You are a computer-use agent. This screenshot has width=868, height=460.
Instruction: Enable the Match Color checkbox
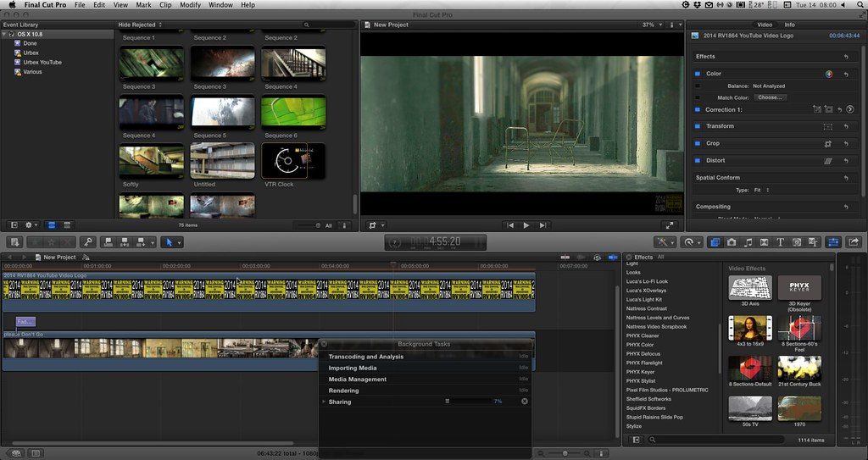698,97
